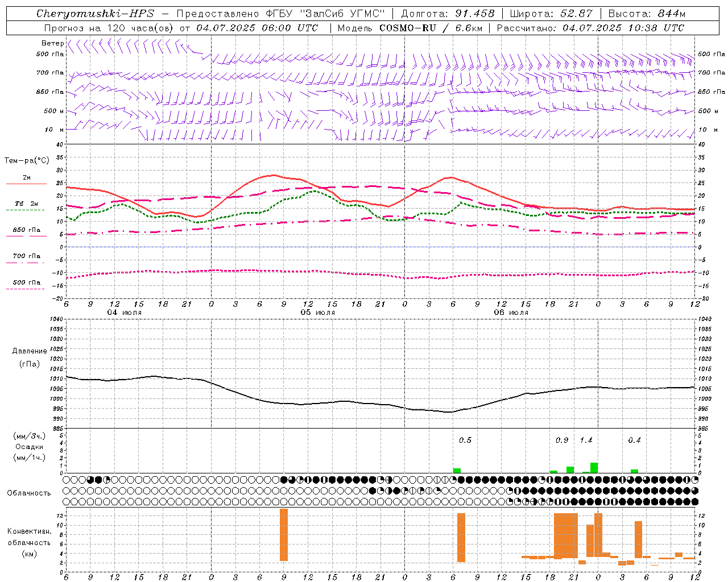Click the "Тем-ра(°C)" temperature panel label

point(27,161)
